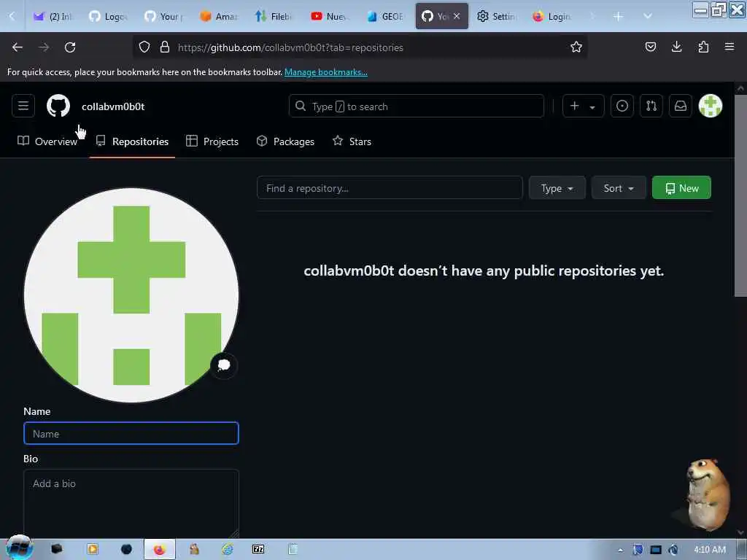Click the Firefox taskbar icon
This screenshot has height=560, width=747.
(159, 550)
